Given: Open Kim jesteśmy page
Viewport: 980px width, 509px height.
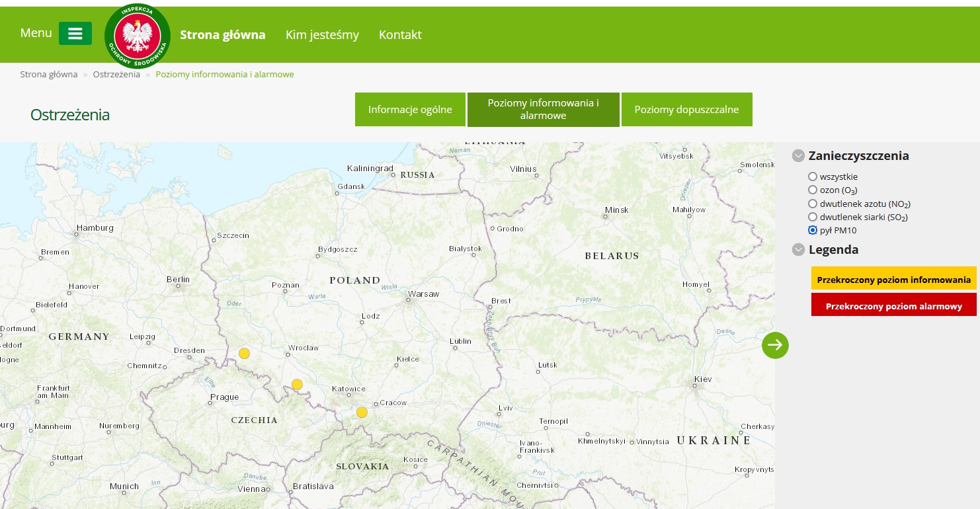Looking at the screenshot, I should click(x=322, y=35).
